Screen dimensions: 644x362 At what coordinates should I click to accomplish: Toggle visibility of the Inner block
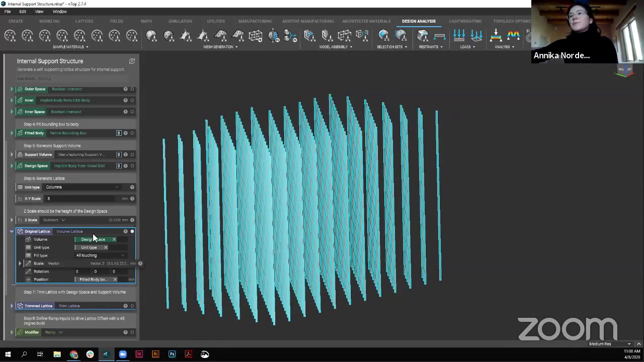pos(132,100)
